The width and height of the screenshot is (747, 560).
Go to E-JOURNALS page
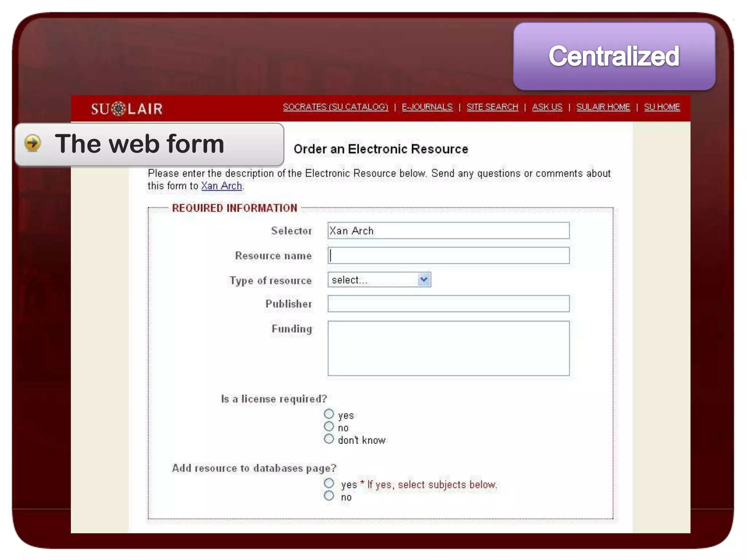427,107
